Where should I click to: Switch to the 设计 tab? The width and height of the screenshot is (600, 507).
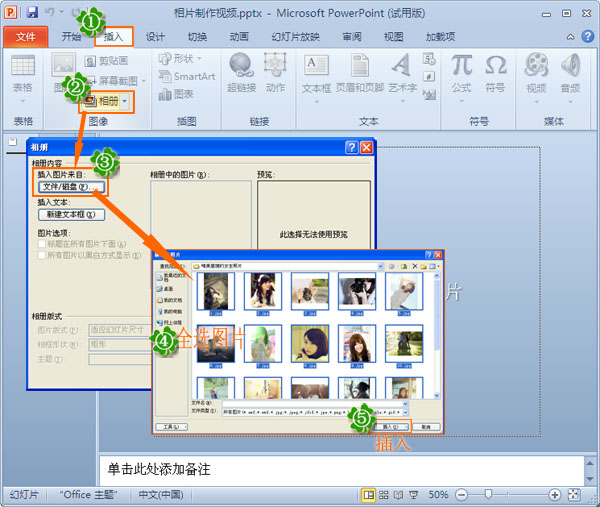[155, 37]
